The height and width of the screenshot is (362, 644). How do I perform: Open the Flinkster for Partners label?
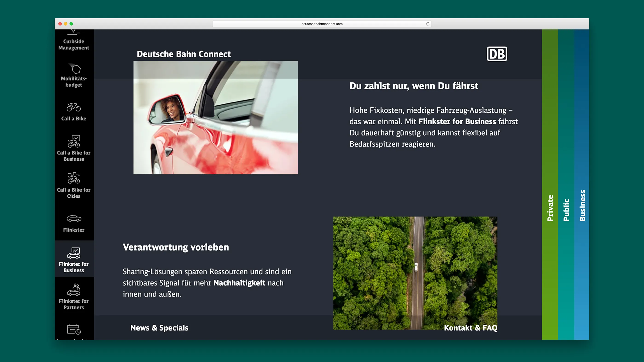74,304
